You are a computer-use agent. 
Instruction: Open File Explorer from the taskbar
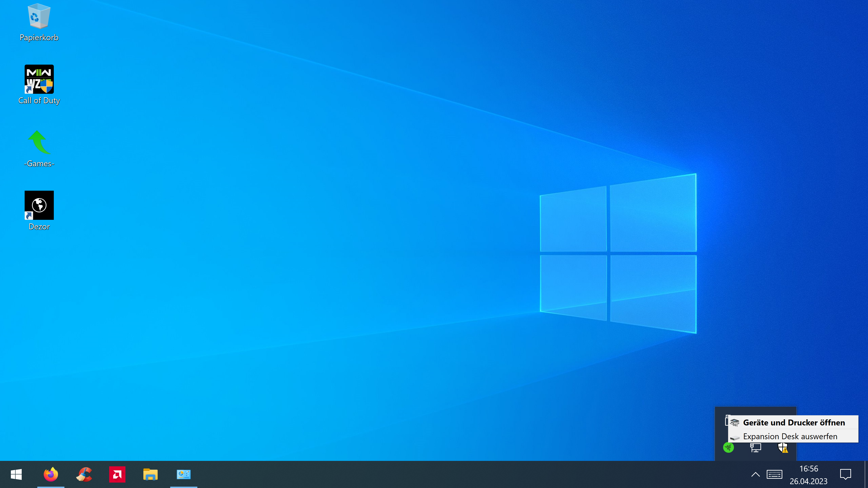tap(150, 474)
